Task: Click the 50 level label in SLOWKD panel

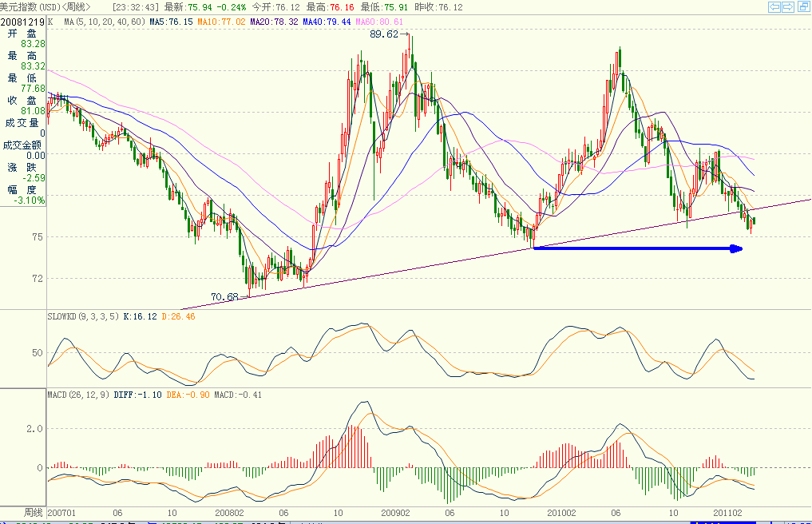Action: 38,353
